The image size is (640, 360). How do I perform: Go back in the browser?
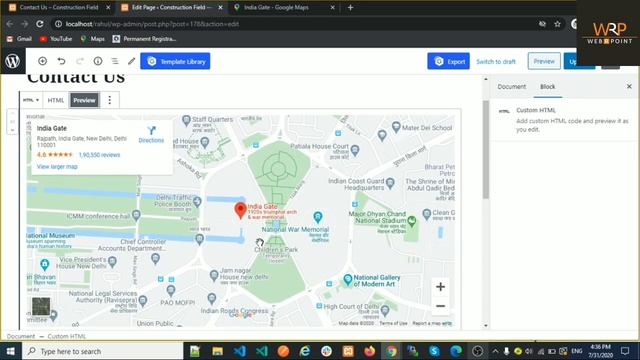tap(10, 24)
